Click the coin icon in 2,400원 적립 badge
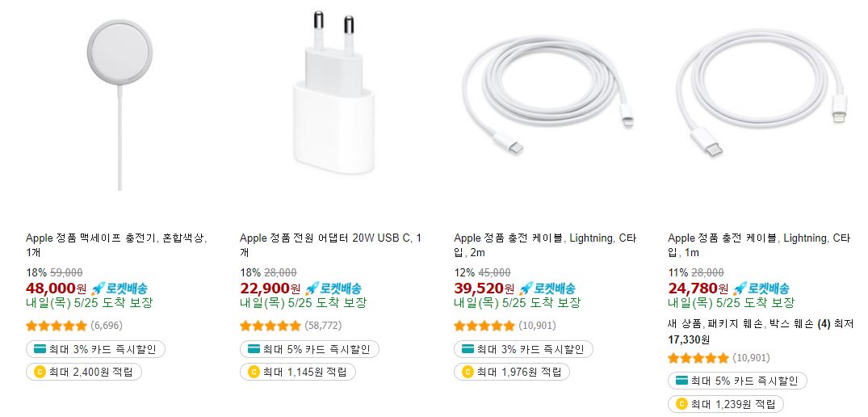This screenshot has width=868, height=417. tap(40, 372)
